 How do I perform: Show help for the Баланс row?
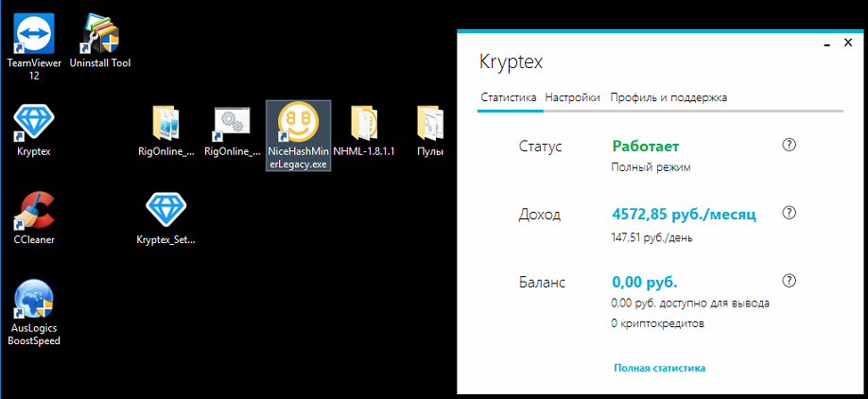coord(789,281)
